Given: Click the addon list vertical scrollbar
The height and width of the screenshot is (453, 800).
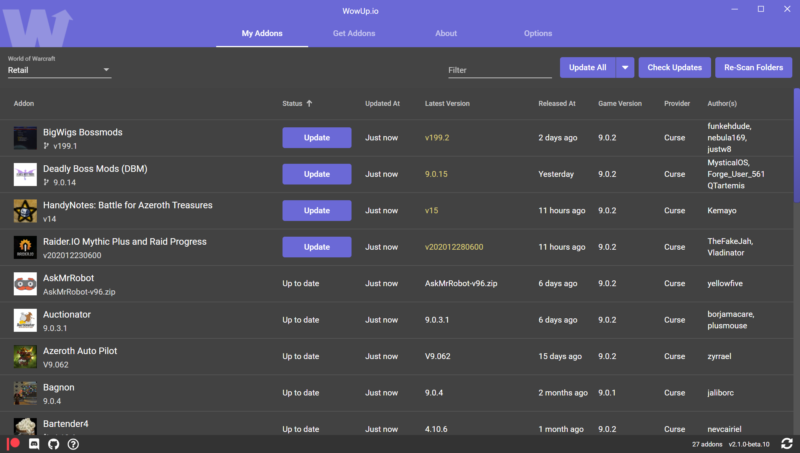Looking at the screenshot, I should (x=796, y=147).
